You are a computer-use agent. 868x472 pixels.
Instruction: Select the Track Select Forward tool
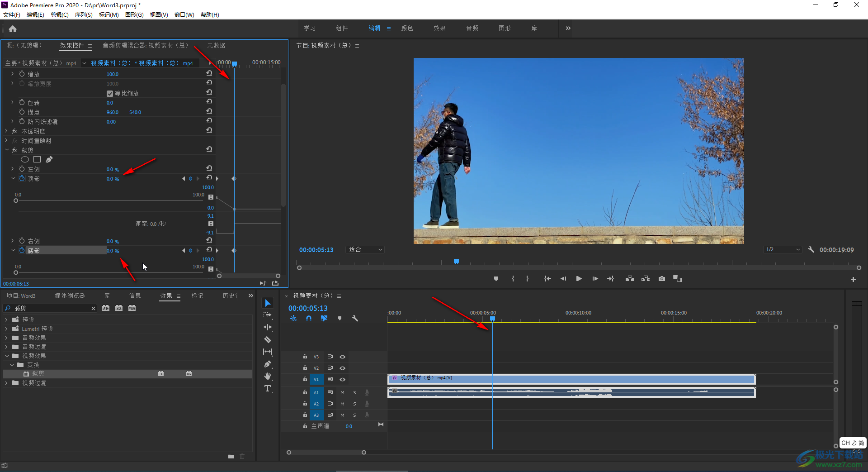pos(268,315)
